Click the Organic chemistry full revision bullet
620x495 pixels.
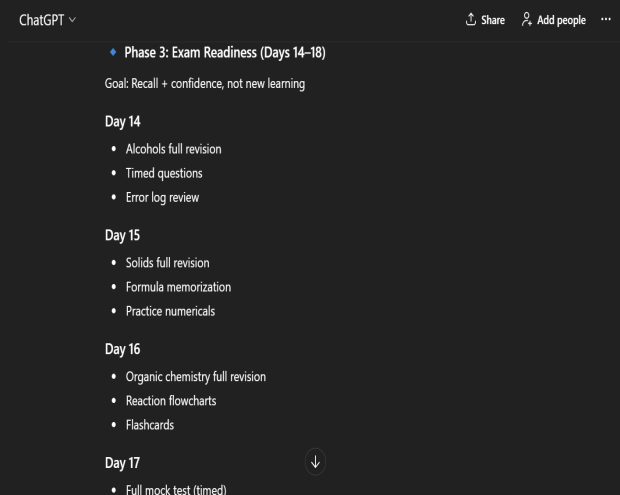195,377
